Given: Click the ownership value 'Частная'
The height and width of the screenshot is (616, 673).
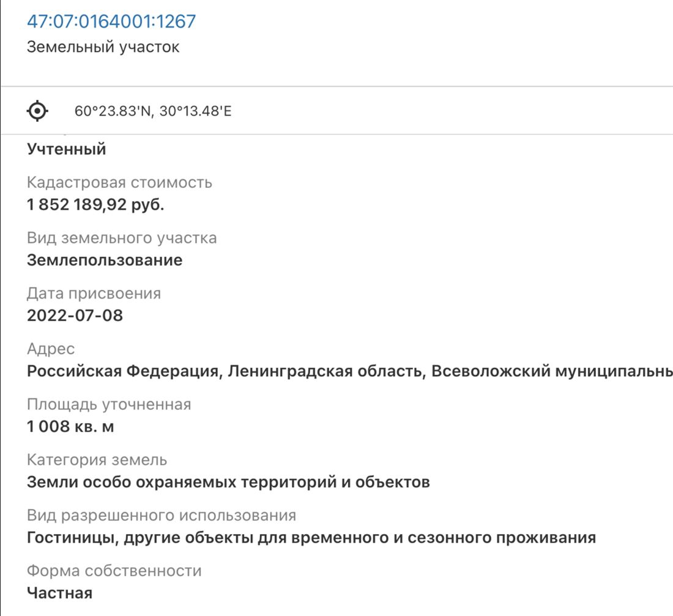Looking at the screenshot, I should (59, 593).
